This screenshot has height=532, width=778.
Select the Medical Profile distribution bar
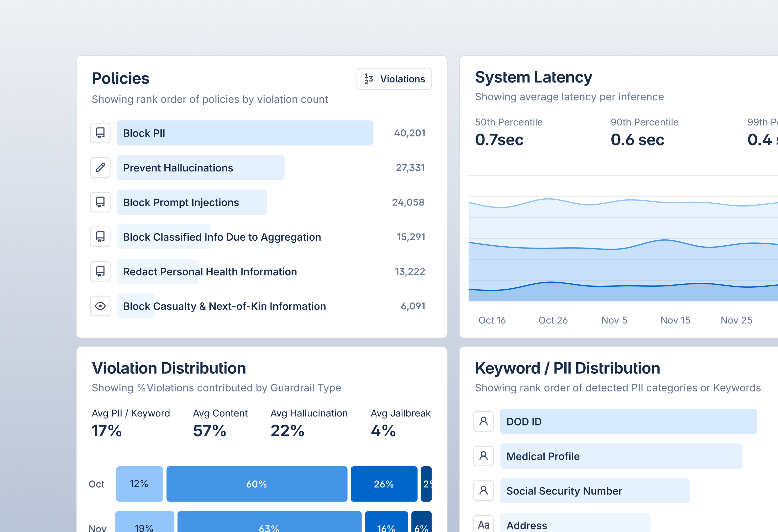(x=621, y=456)
